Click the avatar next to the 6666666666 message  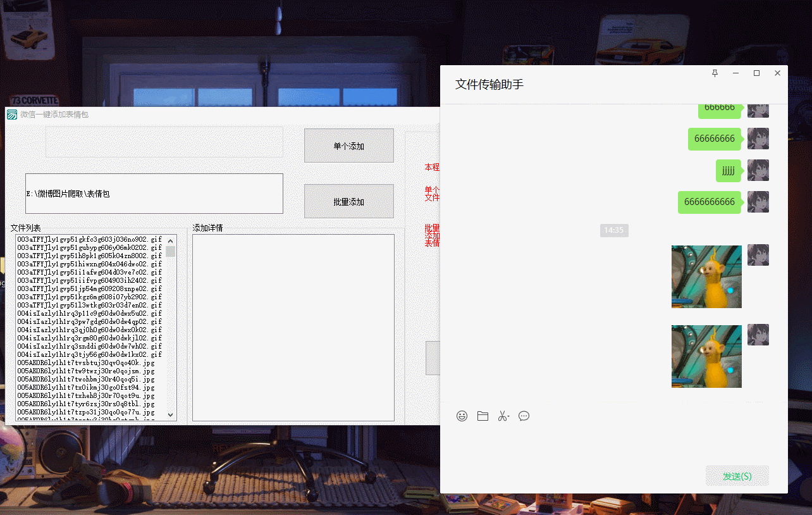(758, 202)
